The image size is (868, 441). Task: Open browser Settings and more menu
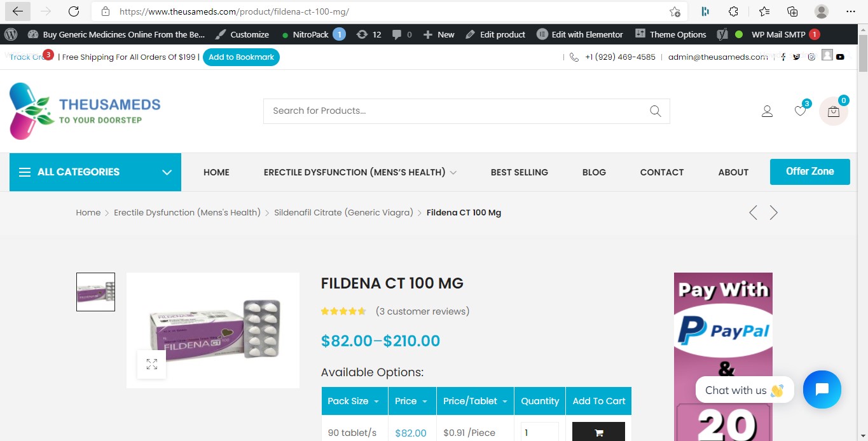851,11
